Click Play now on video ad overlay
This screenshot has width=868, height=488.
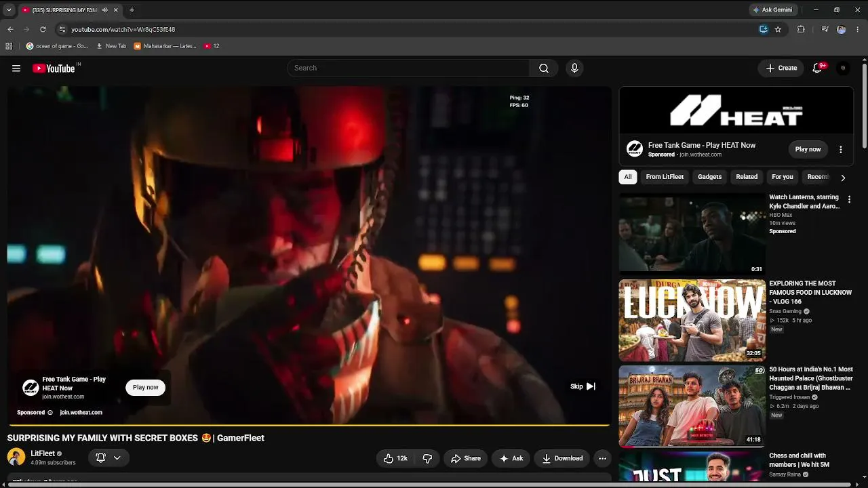[x=145, y=388]
